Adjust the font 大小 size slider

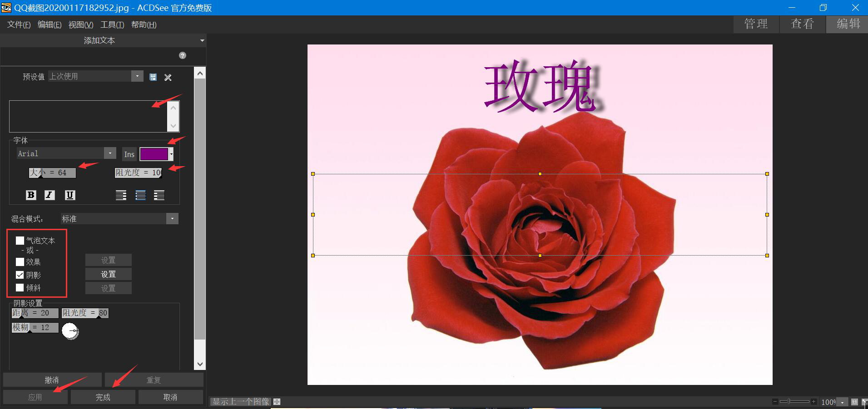click(52, 172)
